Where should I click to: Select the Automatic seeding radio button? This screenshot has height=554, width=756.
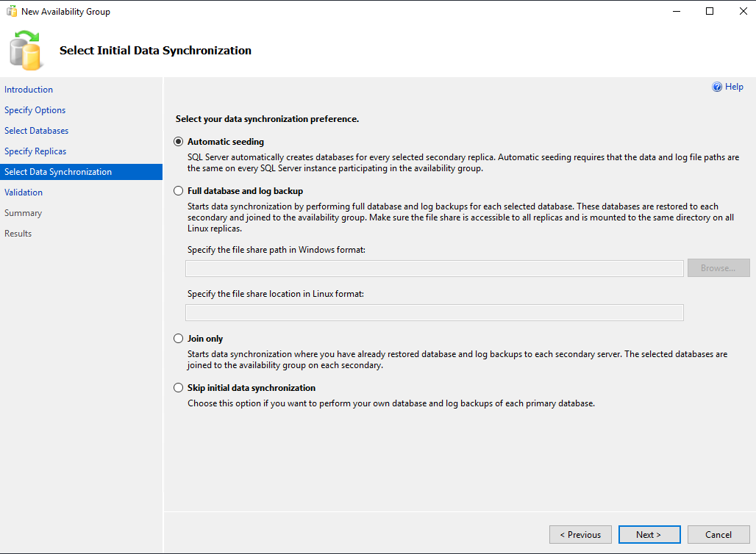pos(179,142)
